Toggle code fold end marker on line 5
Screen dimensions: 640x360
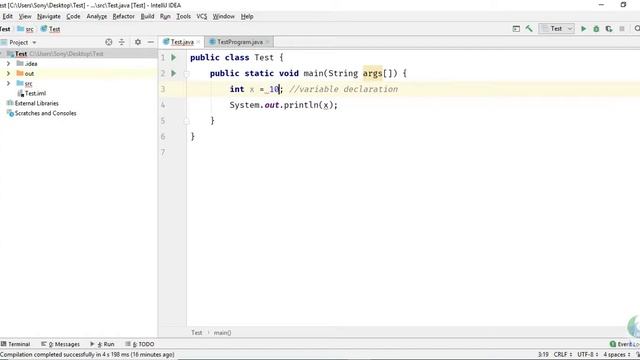click(x=187, y=121)
